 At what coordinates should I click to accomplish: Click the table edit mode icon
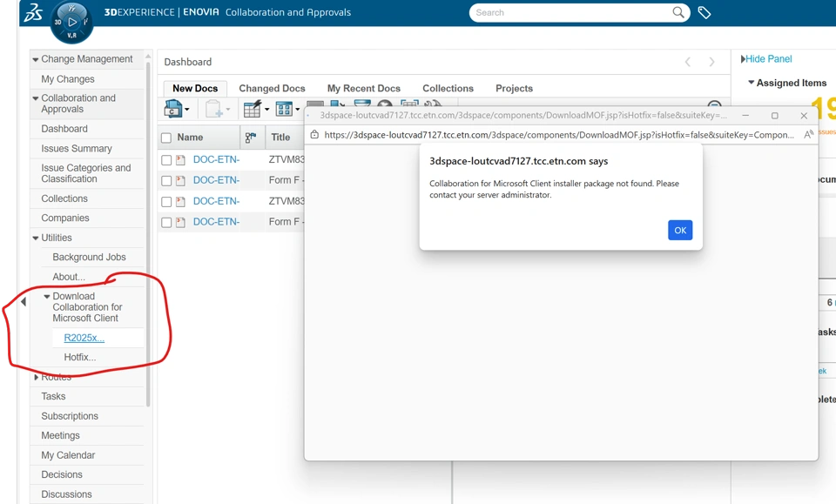click(253, 109)
